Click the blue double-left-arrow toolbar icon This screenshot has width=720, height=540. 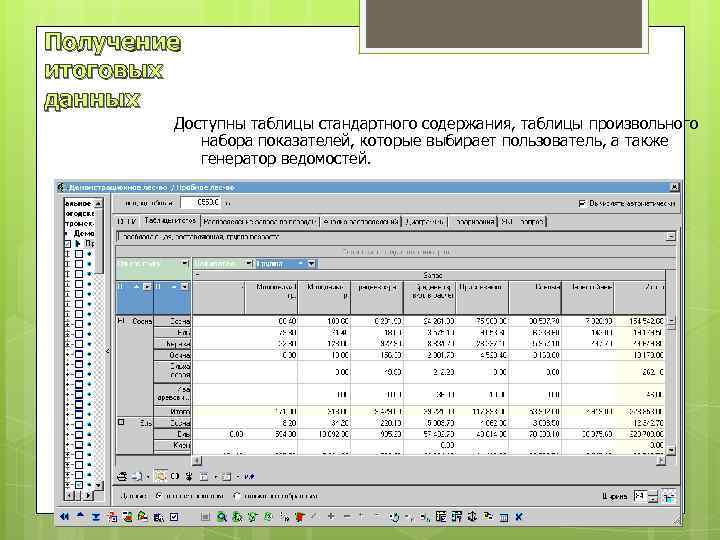pos(64,517)
